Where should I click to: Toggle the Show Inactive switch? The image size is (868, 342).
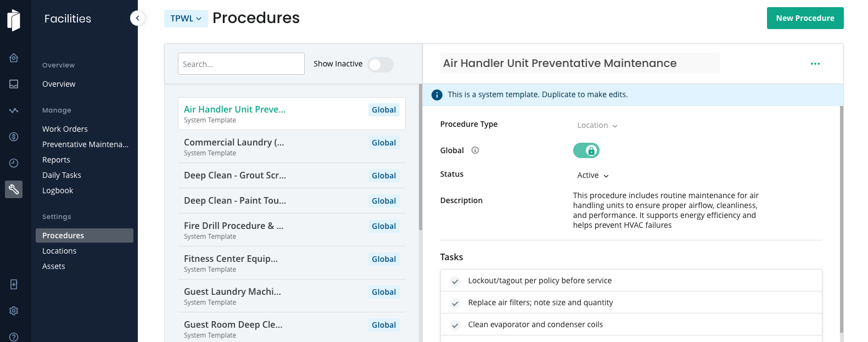coord(380,65)
